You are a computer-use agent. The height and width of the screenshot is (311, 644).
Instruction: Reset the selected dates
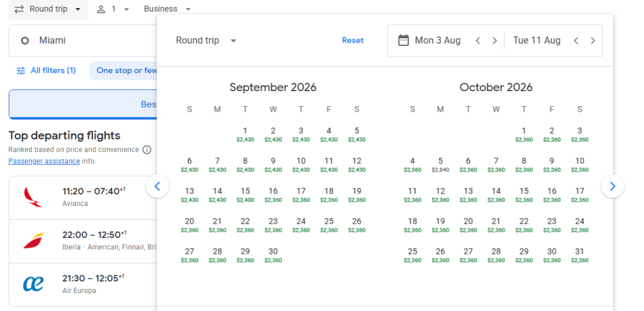pyautogui.click(x=353, y=40)
